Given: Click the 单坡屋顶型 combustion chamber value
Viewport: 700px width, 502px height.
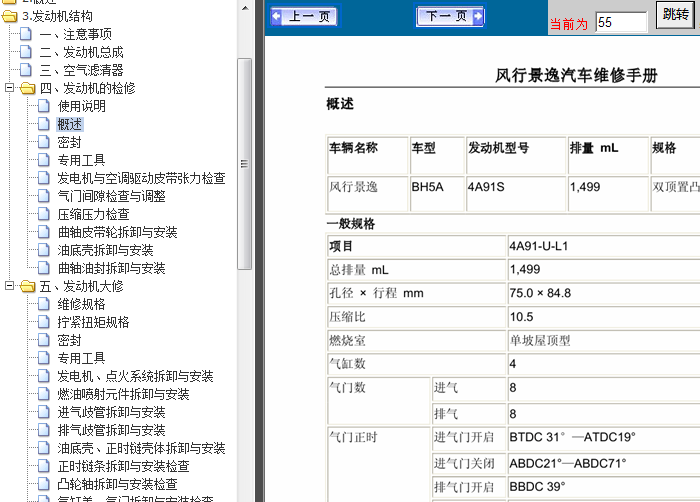Looking at the screenshot, I should click(x=540, y=341).
